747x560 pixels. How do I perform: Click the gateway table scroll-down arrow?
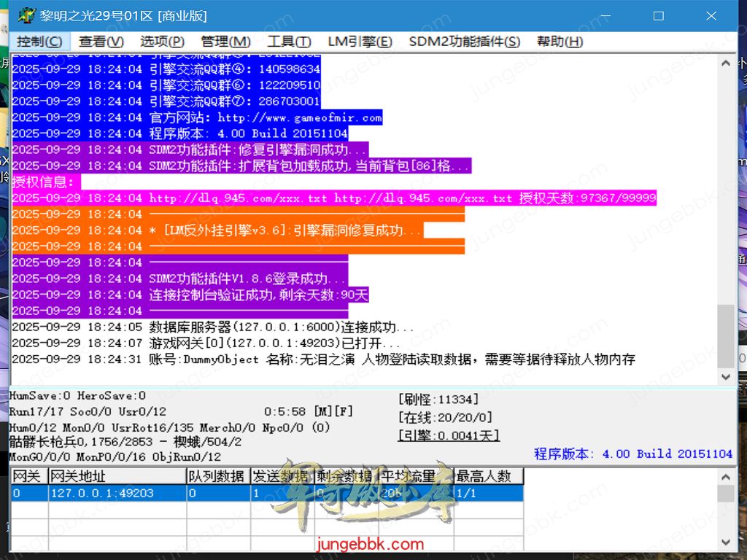point(726,542)
